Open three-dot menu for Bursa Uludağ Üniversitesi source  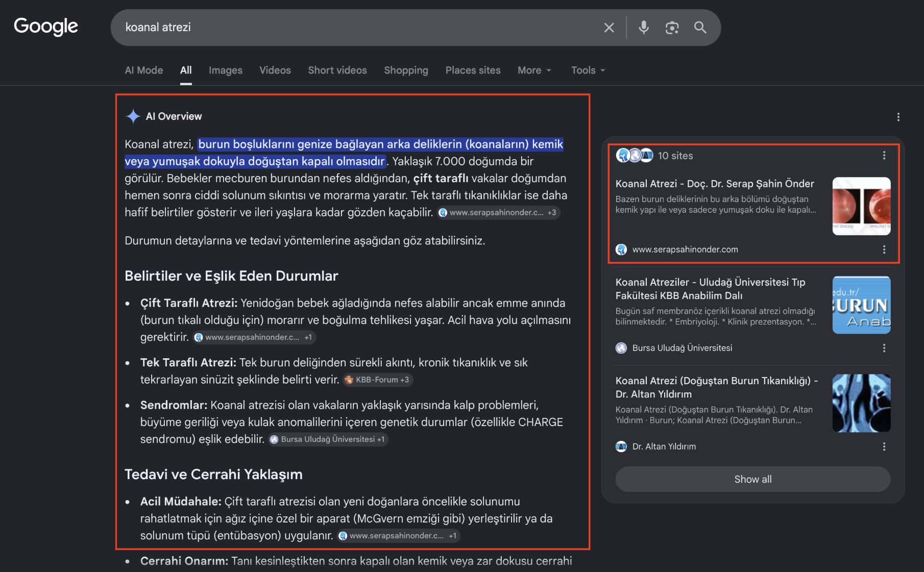pos(884,348)
